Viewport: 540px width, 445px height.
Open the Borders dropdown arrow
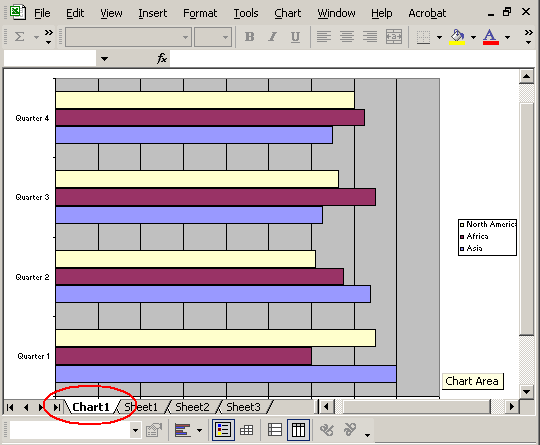pos(439,37)
